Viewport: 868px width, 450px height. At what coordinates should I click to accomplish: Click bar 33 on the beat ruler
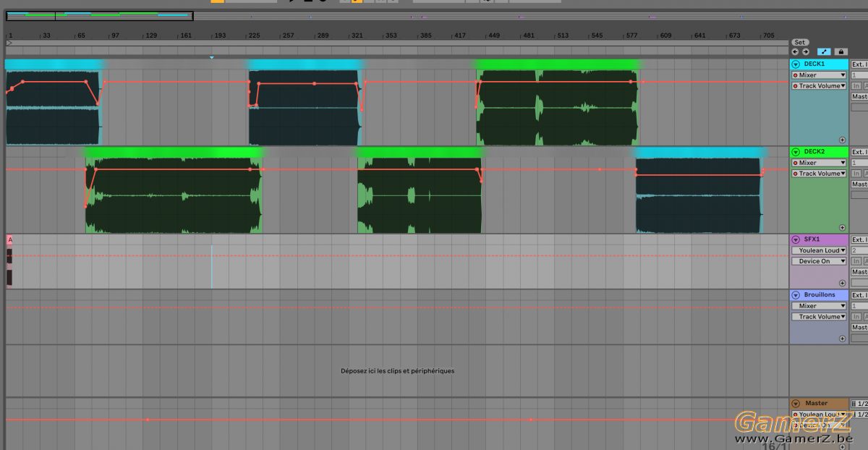coord(46,35)
